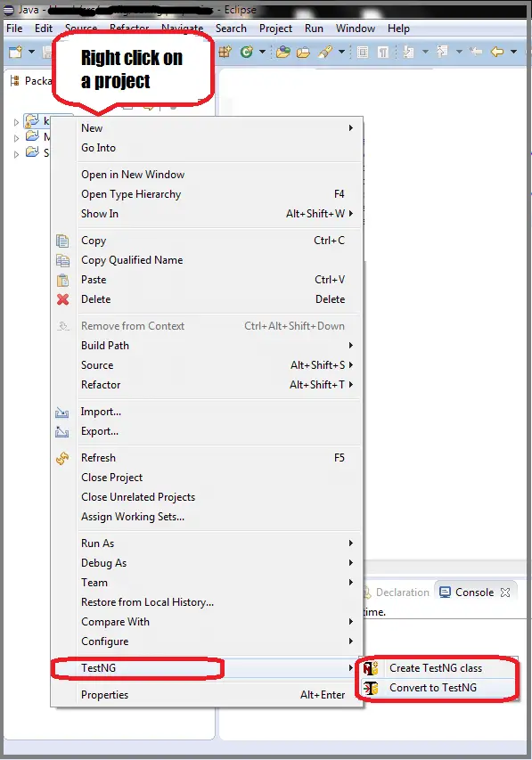The image size is (532, 760).
Task: Open the File menu
Action: 14,29
